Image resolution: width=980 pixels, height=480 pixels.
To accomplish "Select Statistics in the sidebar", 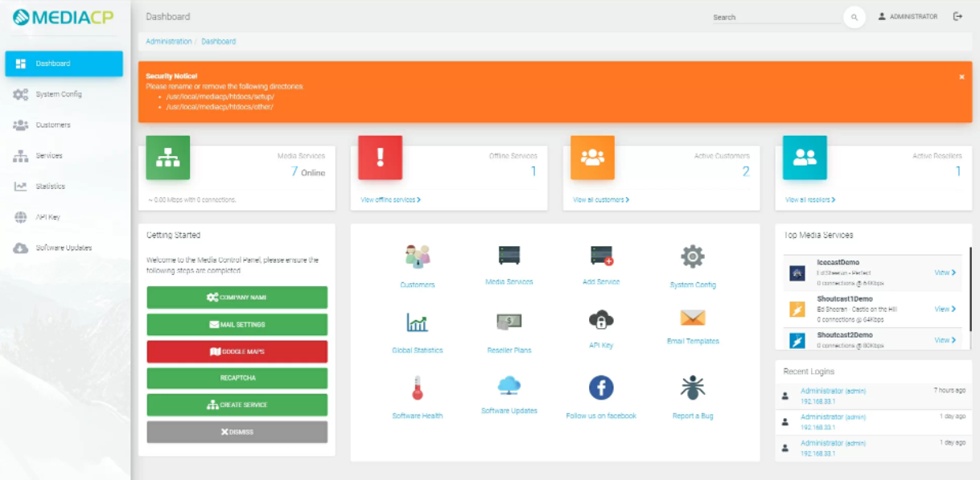I will click(50, 186).
